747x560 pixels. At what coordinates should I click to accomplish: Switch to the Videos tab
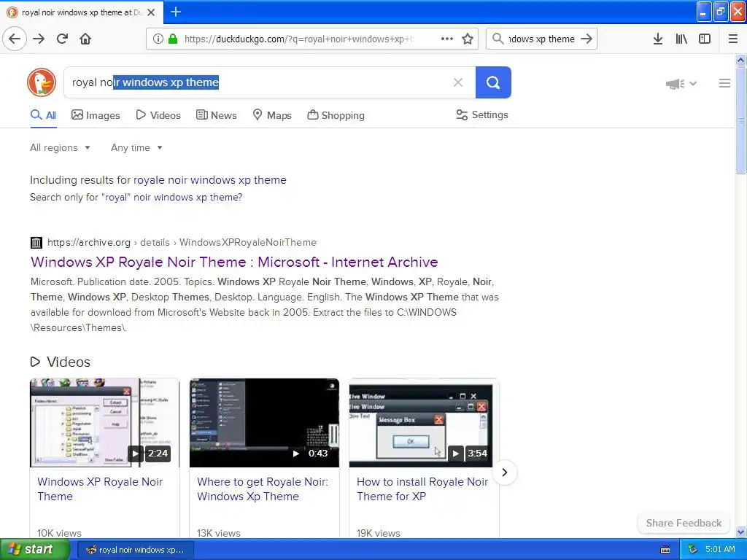coord(158,115)
